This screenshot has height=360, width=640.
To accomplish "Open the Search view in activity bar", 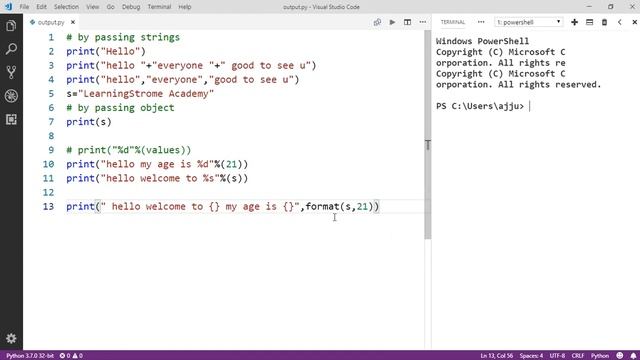I will click(x=11, y=49).
